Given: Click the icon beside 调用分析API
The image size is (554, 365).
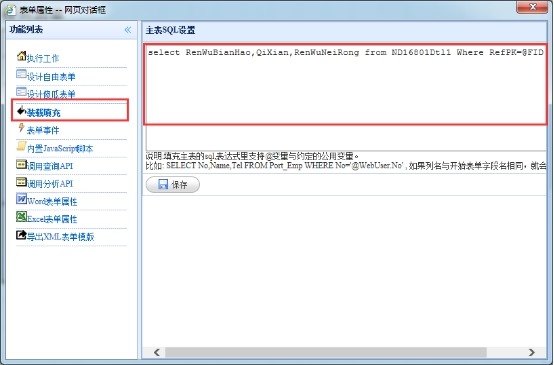Looking at the screenshot, I should click(21, 182).
